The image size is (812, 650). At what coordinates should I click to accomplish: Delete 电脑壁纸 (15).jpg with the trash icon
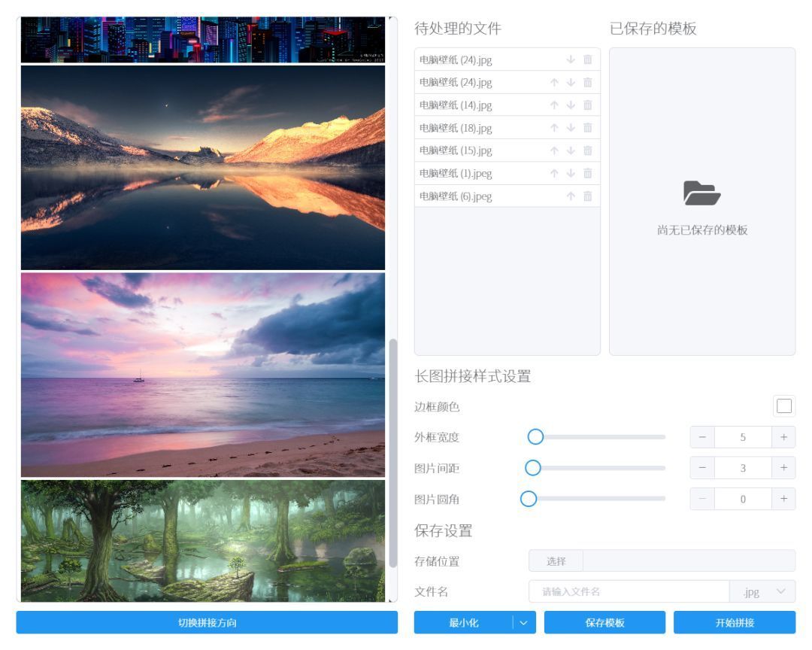587,150
